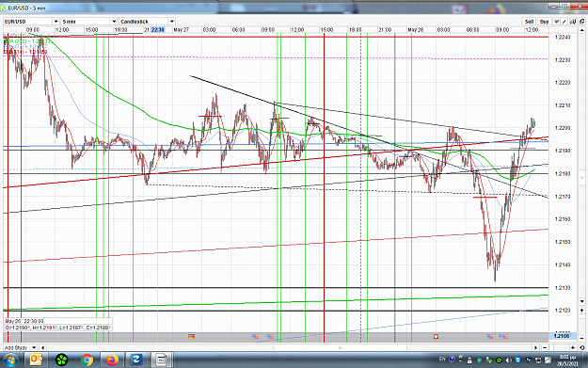588x368 pixels.
Task: Click the German flag news event marker
Action: coord(192,337)
